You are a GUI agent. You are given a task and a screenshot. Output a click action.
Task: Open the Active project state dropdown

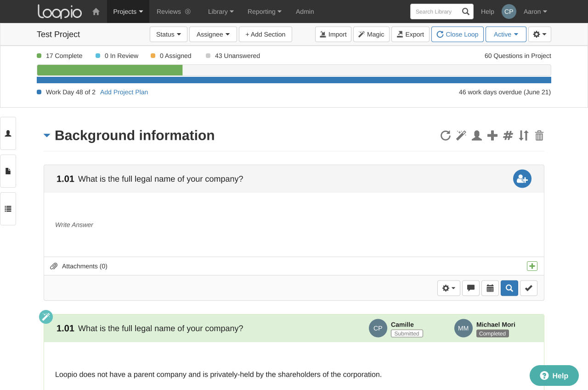[x=506, y=34]
